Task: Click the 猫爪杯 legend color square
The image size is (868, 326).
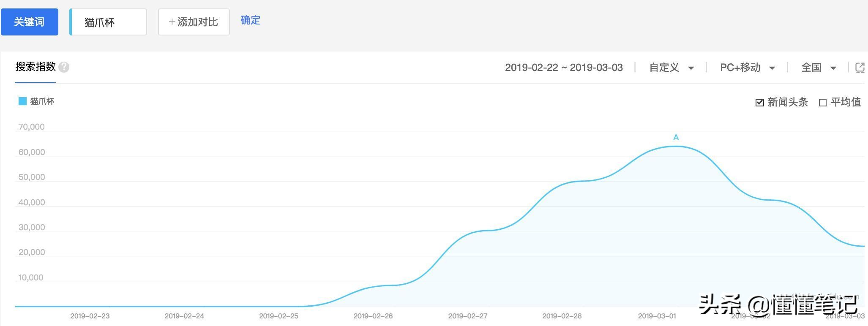Action: [22, 101]
